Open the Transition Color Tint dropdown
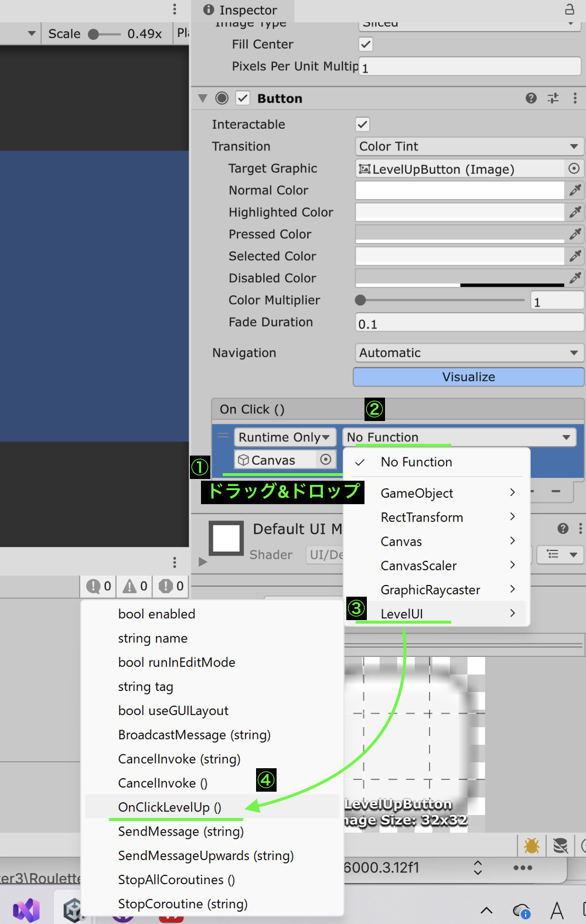 [x=469, y=146]
